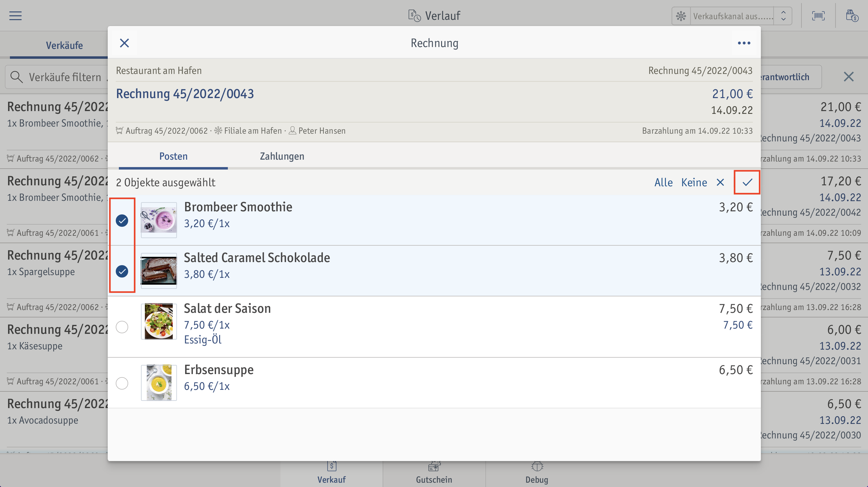Open the Verkaufskanal dropdown selector
Viewport: 868px width, 487px height.
tap(732, 16)
